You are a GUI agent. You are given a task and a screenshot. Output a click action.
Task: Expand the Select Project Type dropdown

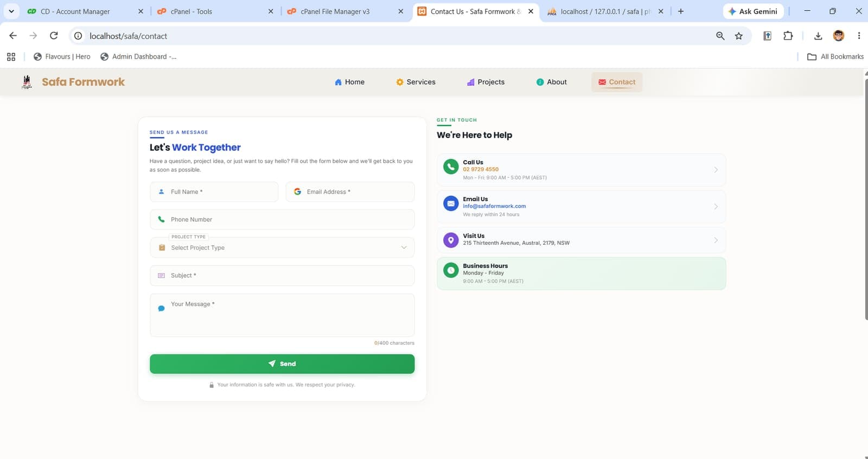[x=282, y=247]
